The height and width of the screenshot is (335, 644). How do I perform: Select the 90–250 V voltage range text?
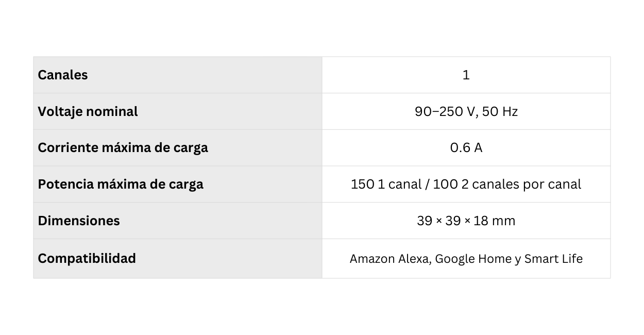(x=444, y=112)
